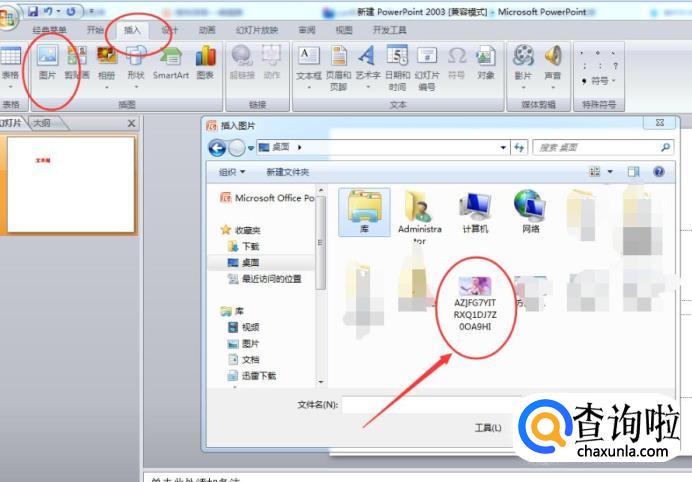This screenshot has width=692, height=482.
Task: Click the Sound (声音) icon
Action: [553, 66]
